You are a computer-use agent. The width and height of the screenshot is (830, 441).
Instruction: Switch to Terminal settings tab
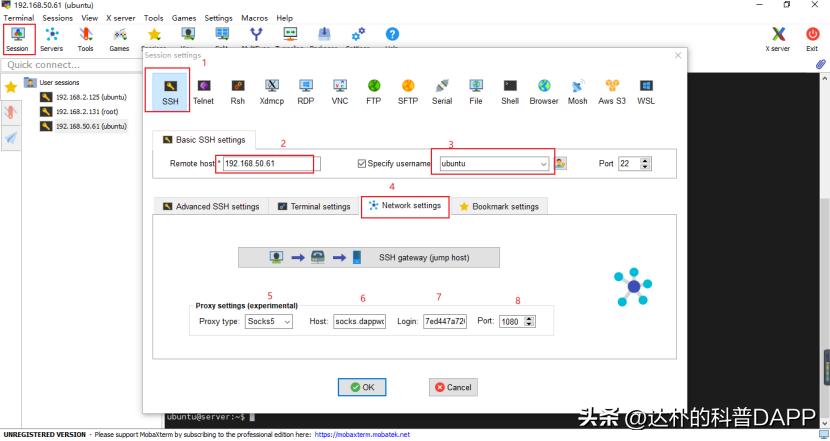tap(314, 206)
